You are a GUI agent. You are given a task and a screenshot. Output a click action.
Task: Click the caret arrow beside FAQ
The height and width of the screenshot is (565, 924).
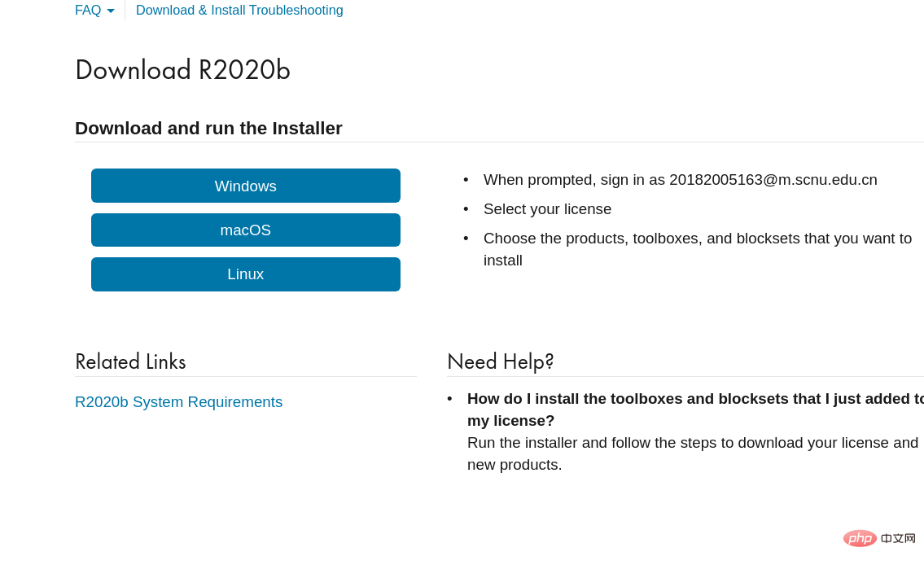coord(111,11)
